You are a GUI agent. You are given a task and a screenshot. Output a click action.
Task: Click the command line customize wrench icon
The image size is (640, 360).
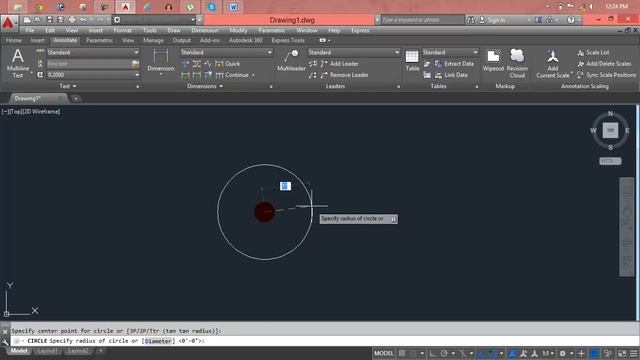(x=5, y=342)
